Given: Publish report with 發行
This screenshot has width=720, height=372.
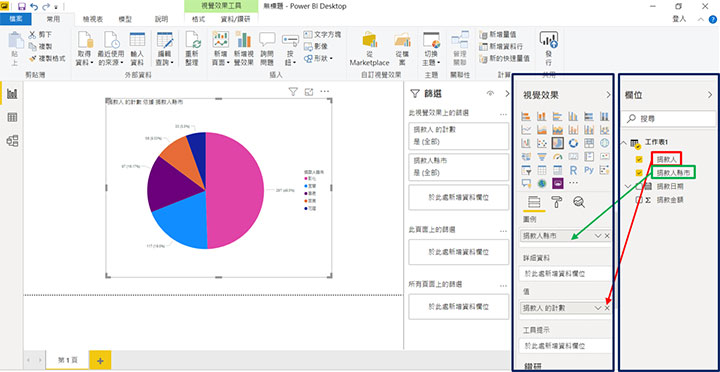Looking at the screenshot, I should pyautogui.click(x=548, y=49).
